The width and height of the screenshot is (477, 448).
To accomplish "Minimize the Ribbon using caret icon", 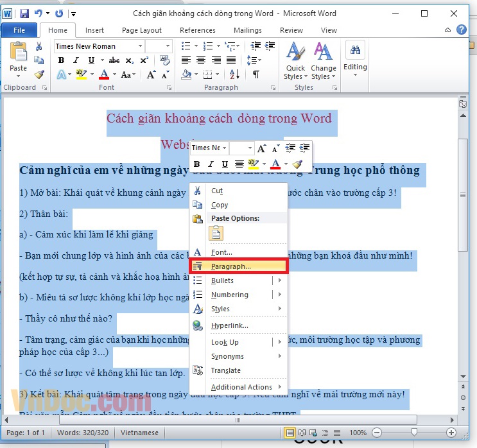I will 447,30.
